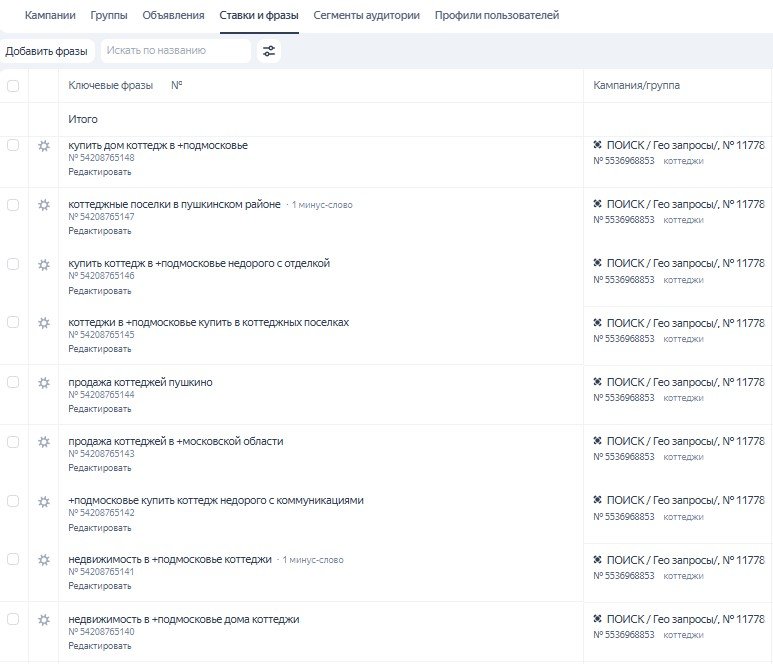Screen dimensions: 773x664
Task: Select checkbox for "продажа коттеджей пушкино" row
Action: point(13,382)
